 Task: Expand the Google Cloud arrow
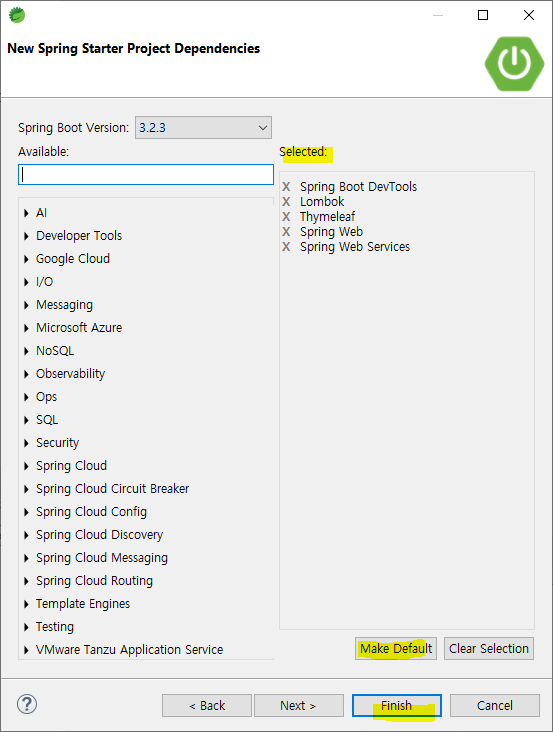(26, 259)
